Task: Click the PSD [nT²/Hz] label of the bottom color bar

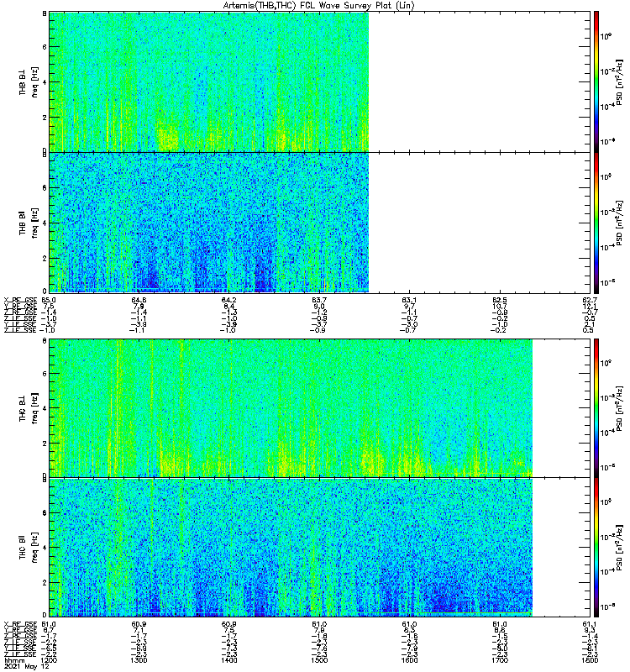Action: [620, 548]
